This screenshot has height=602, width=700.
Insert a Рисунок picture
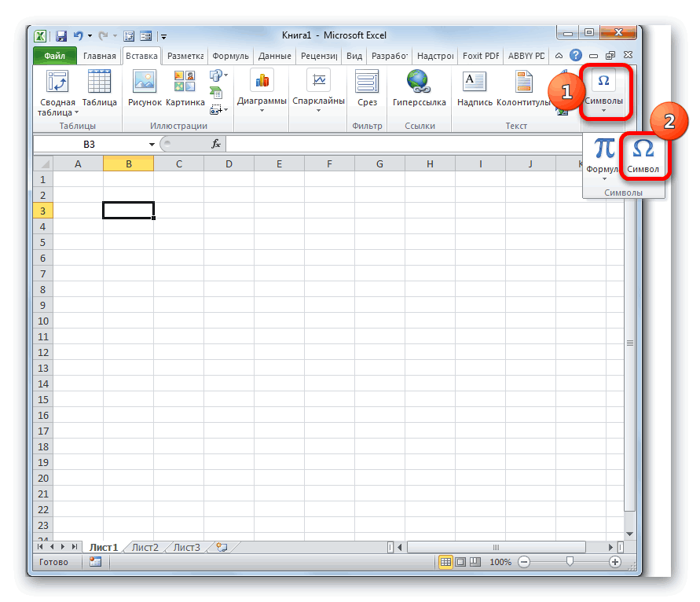tap(145, 89)
